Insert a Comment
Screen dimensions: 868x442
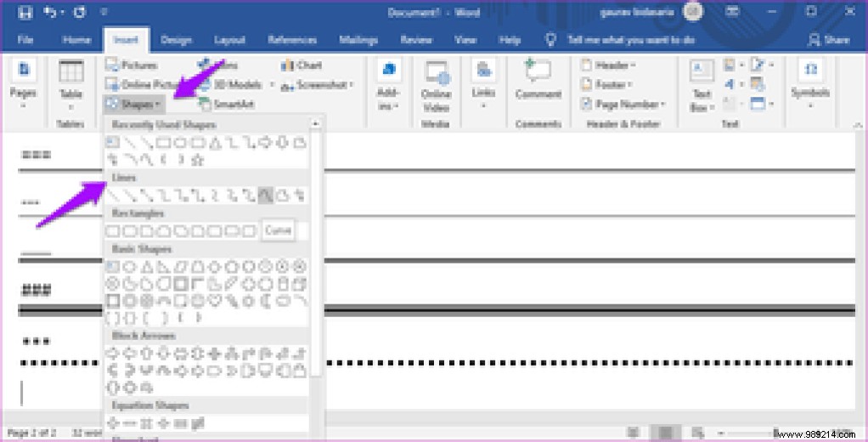tap(538, 81)
